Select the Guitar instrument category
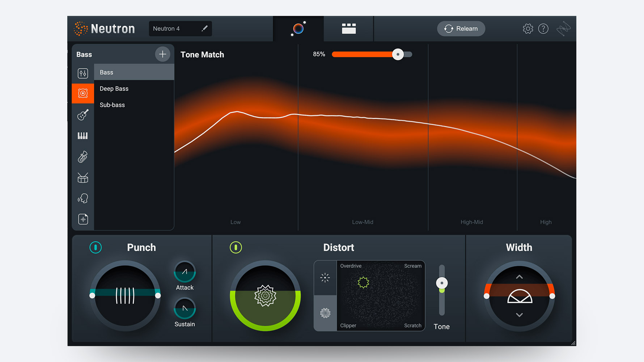Viewport: 644px width, 362px height. pos(83,115)
